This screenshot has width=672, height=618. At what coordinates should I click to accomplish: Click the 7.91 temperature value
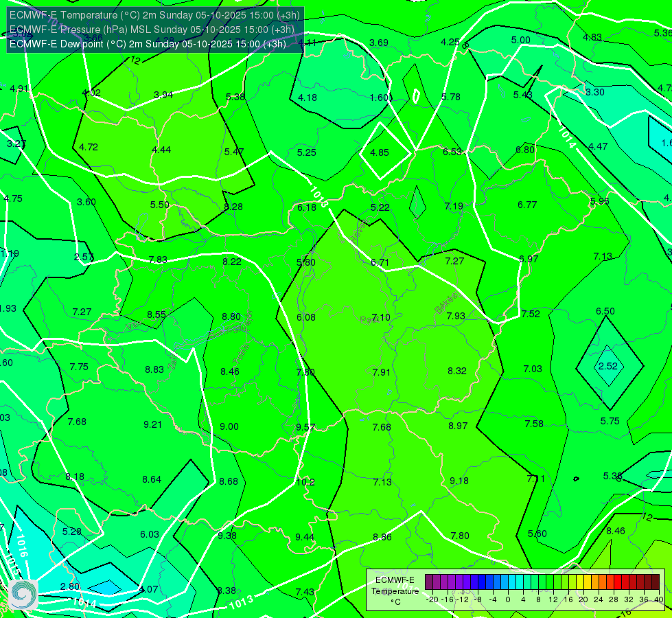click(382, 371)
